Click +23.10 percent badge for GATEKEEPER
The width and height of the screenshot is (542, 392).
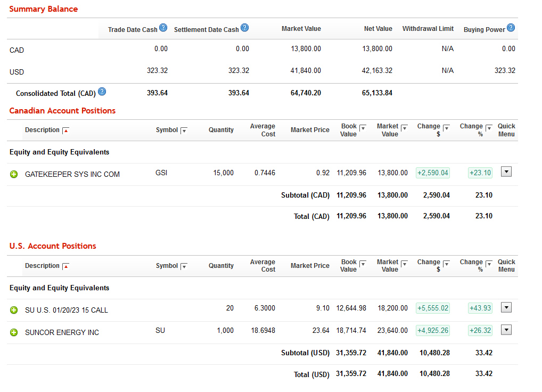pyautogui.click(x=480, y=173)
